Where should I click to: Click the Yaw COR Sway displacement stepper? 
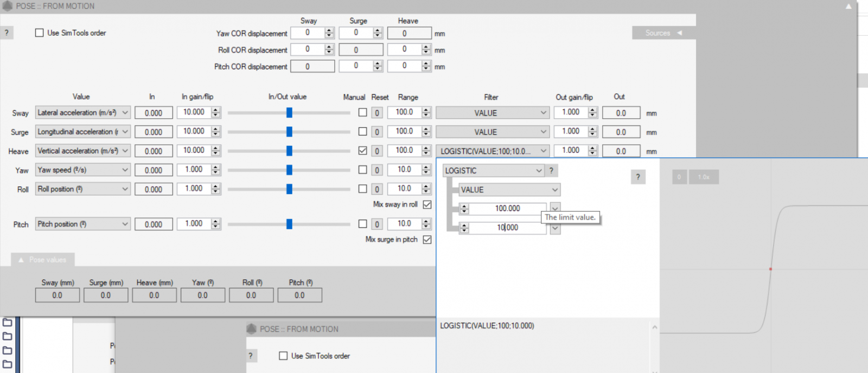click(329, 33)
